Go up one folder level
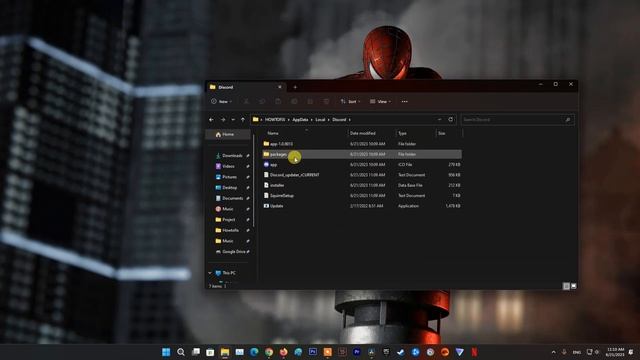 243,120
